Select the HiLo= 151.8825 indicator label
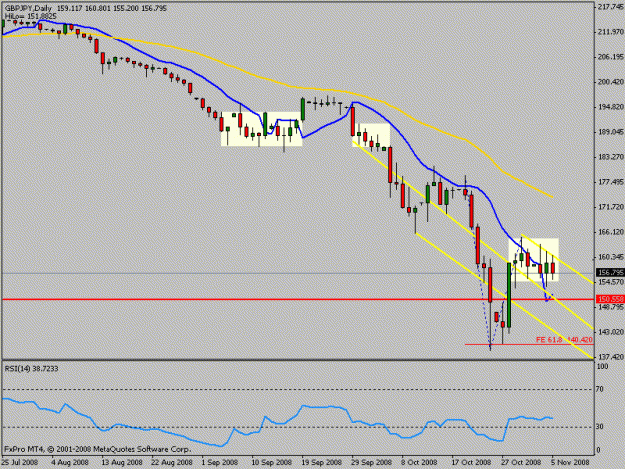The width and height of the screenshot is (625, 469). [31, 16]
